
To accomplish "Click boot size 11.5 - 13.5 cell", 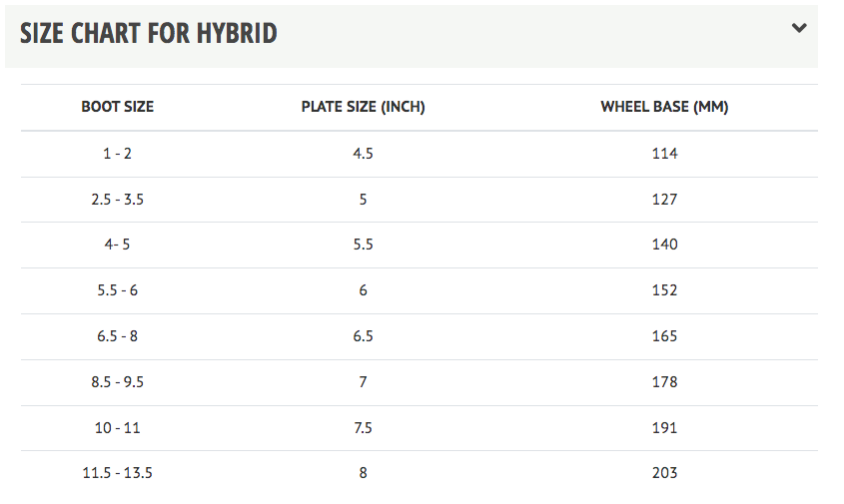I will pyautogui.click(x=117, y=473).
